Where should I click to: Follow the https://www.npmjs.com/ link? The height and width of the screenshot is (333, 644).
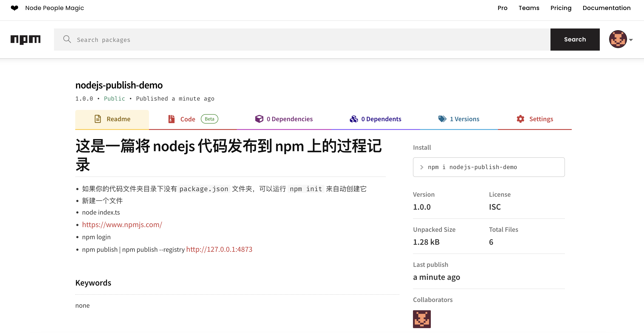click(x=122, y=225)
